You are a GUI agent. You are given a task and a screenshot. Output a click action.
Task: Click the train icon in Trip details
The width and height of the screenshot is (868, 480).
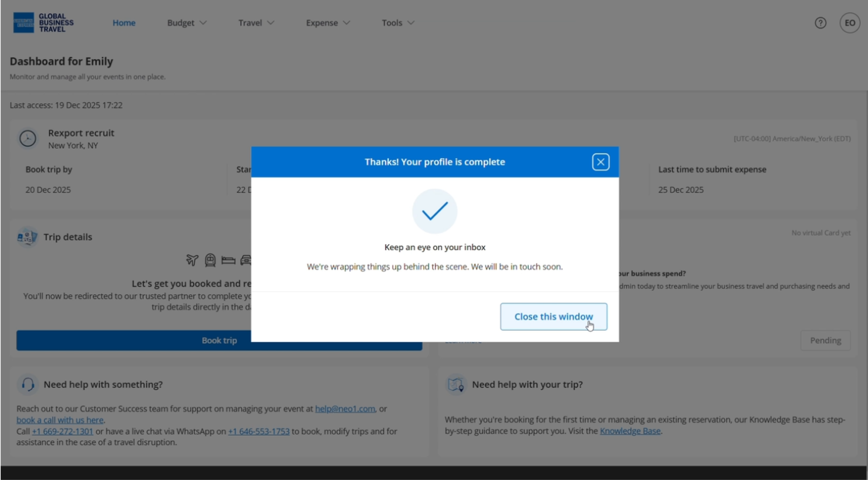coord(210,260)
